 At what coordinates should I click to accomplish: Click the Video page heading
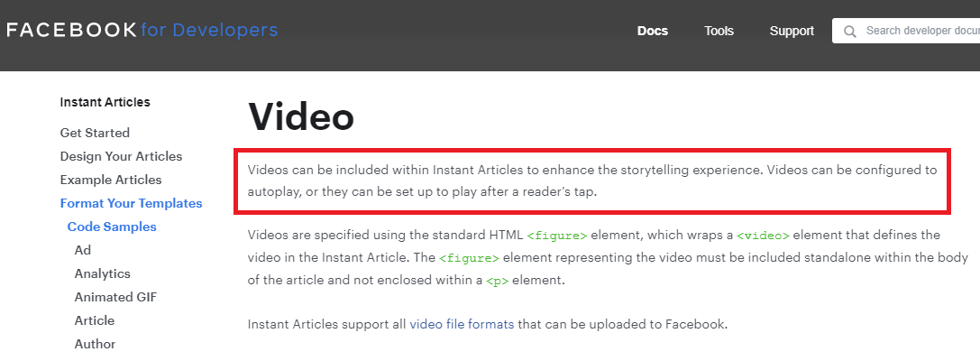coord(301,116)
